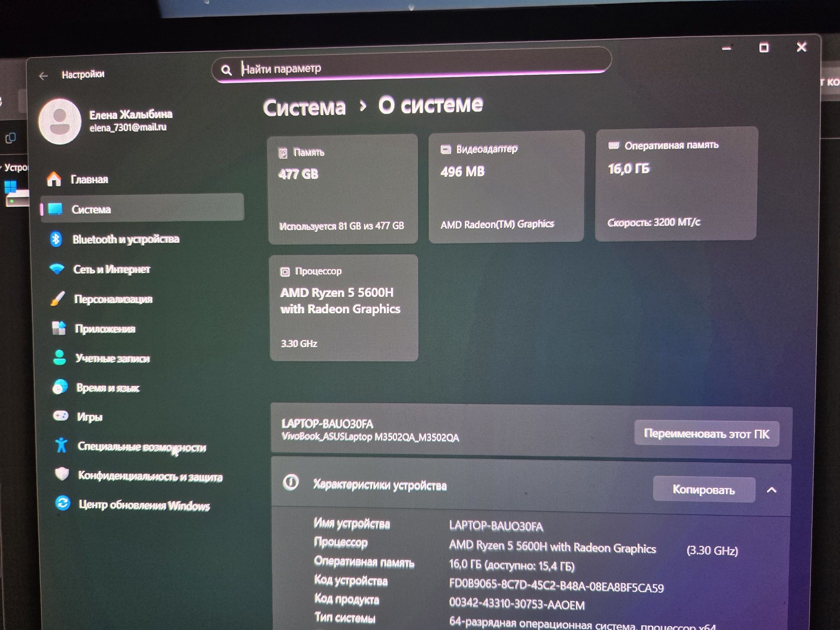Click the Характеристики устройства header text
Viewport: 840px width, 630px height.
[380, 485]
